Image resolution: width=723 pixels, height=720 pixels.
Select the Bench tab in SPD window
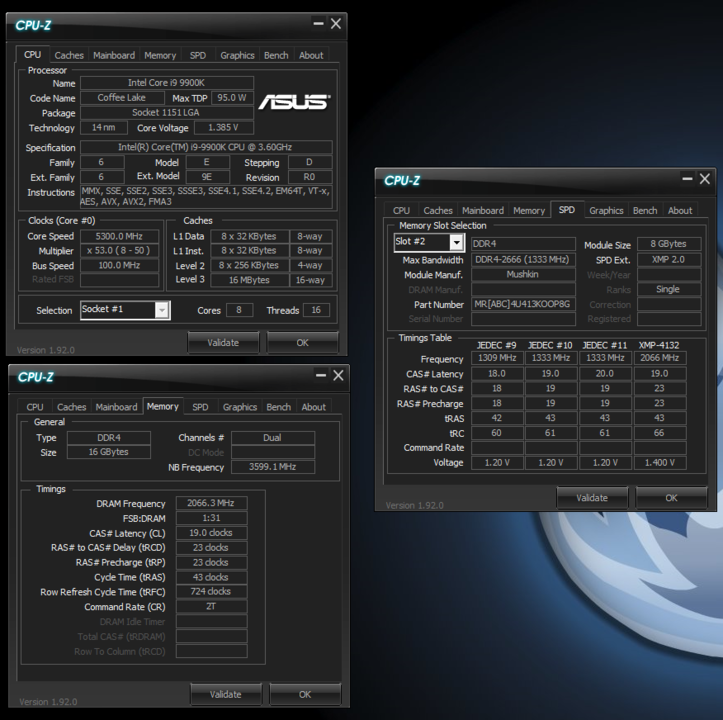click(645, 211)
